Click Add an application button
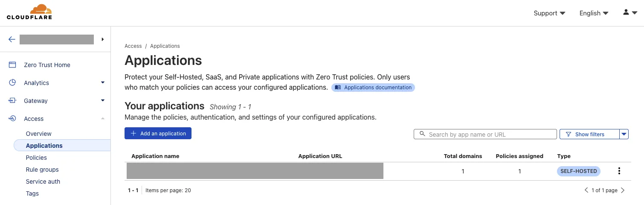This screenshot has height=205, width=644. 158,133
